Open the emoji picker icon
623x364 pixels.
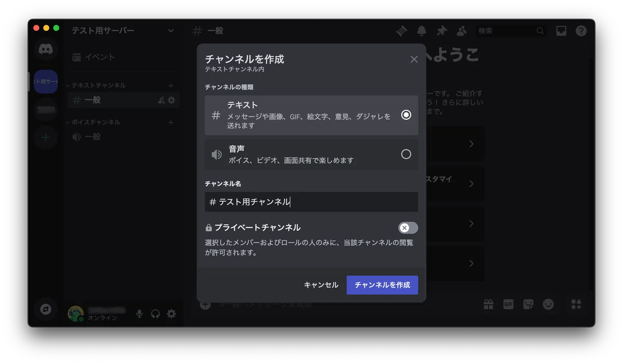coord(548,304)
